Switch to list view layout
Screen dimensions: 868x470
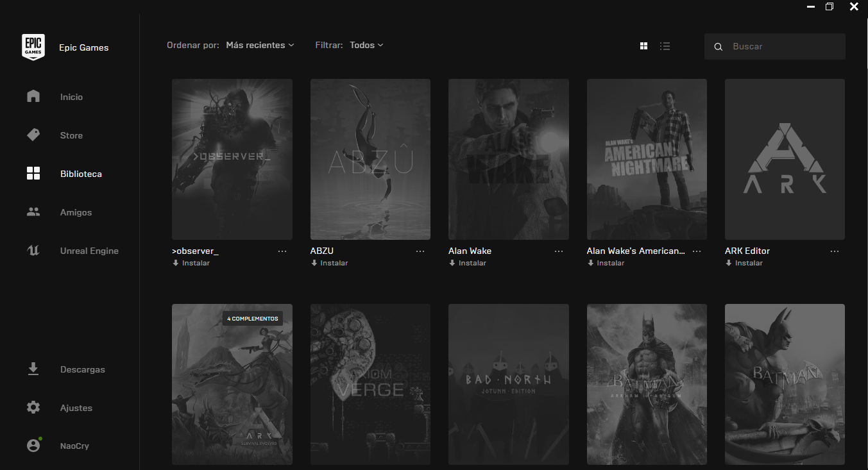(x=665, y=46)
